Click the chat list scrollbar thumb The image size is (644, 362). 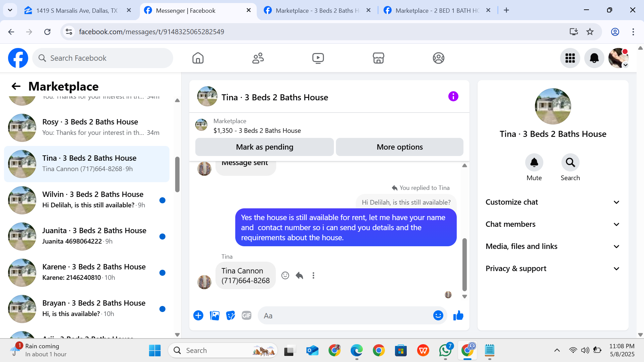click(177, 174)
